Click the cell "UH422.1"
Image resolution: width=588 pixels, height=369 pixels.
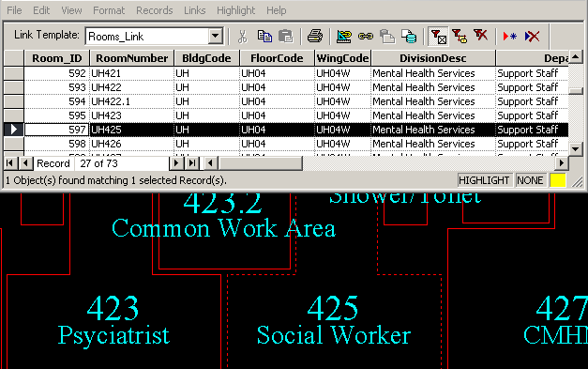tap(131, 101)
